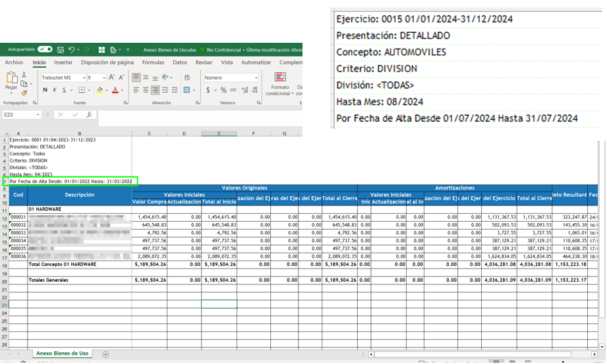Select the Anexo Bienes de Uso sheet tab
The width and height of the screenshot is (607, 364).
click(x=62, y=354)
